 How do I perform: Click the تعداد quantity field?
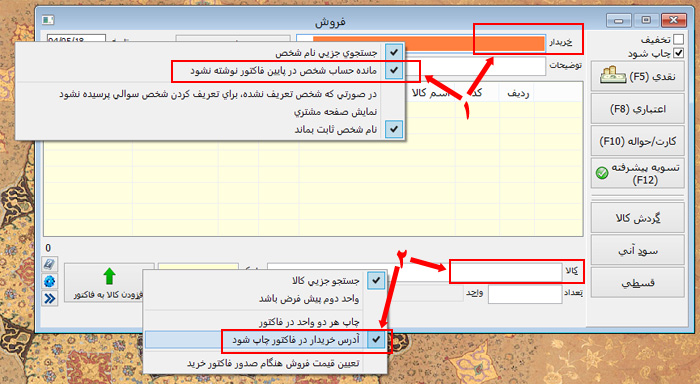pyautogui.click(x=525, y=294)
